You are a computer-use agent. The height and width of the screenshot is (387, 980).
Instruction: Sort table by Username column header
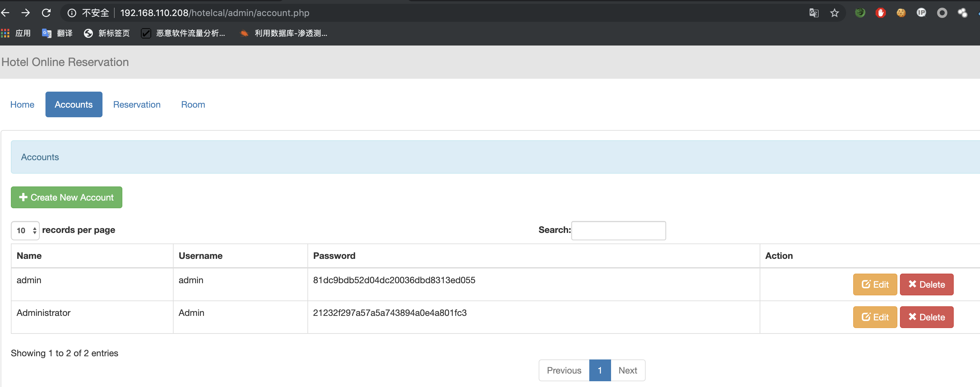(x=200, y=256)
